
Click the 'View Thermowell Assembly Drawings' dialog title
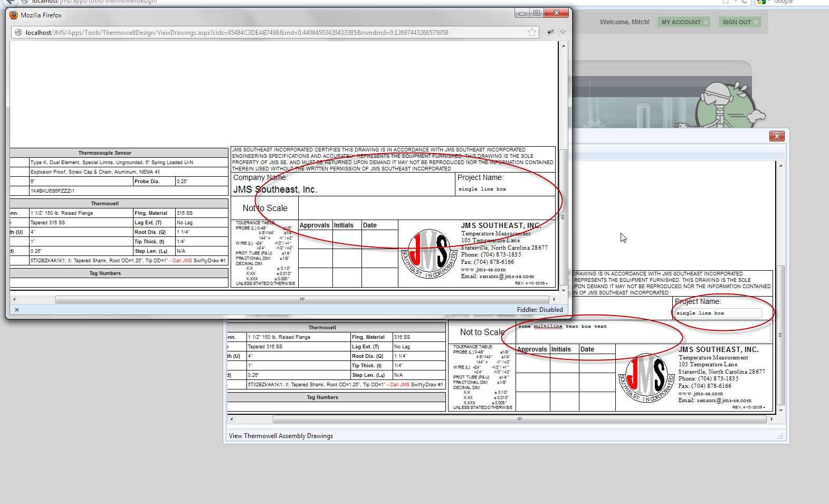pos(281,436)
